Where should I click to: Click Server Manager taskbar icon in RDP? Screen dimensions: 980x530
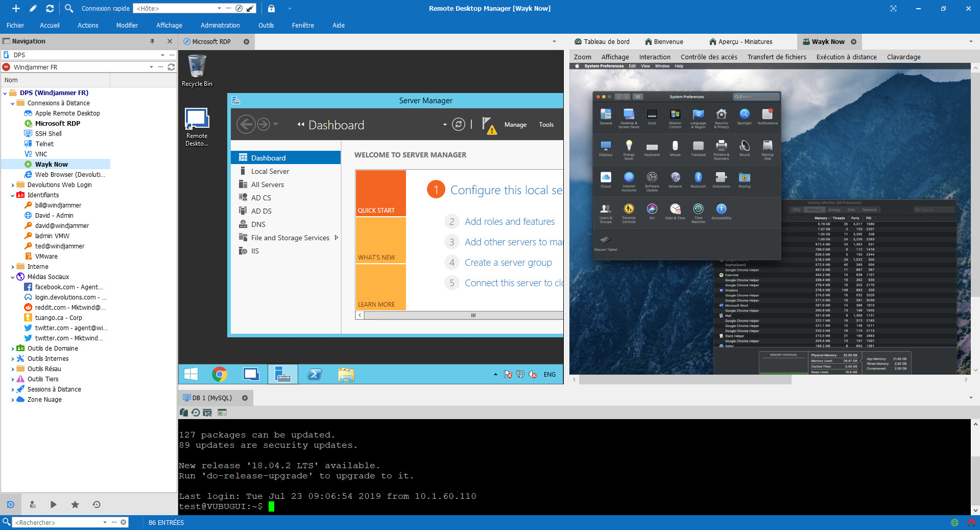[x=283, y=374]
